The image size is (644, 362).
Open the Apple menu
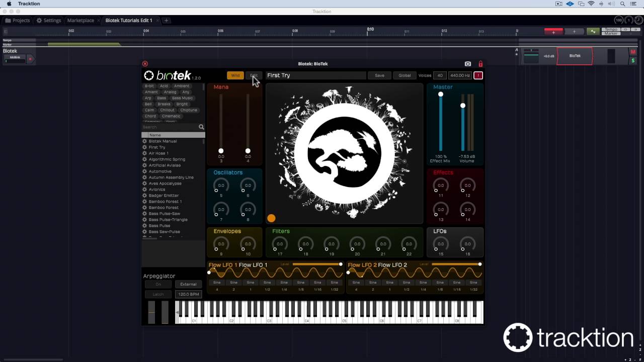(9, 4)
